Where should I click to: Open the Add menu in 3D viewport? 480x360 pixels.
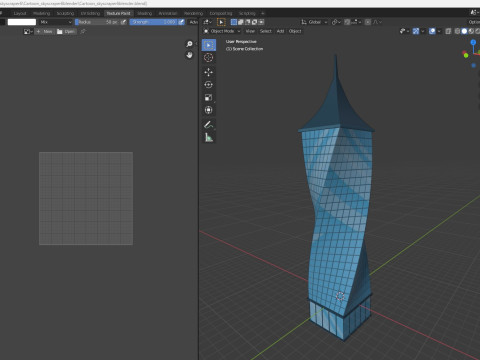[280, 31]
